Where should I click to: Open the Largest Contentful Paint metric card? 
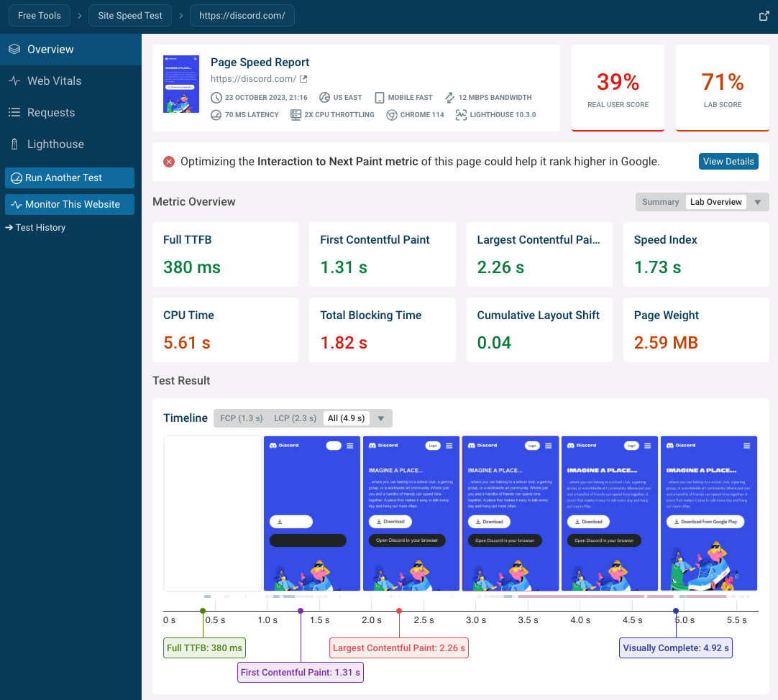(539, 254)
